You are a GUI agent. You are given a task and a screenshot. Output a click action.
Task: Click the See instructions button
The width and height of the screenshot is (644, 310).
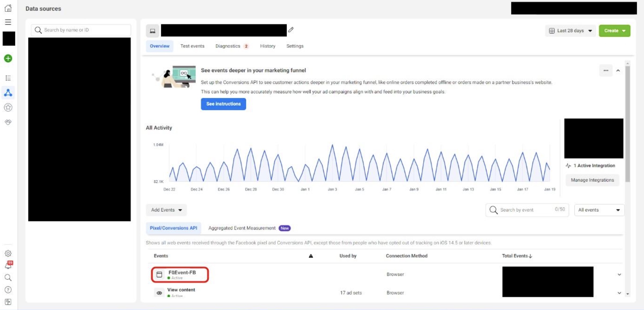[223, 104]
